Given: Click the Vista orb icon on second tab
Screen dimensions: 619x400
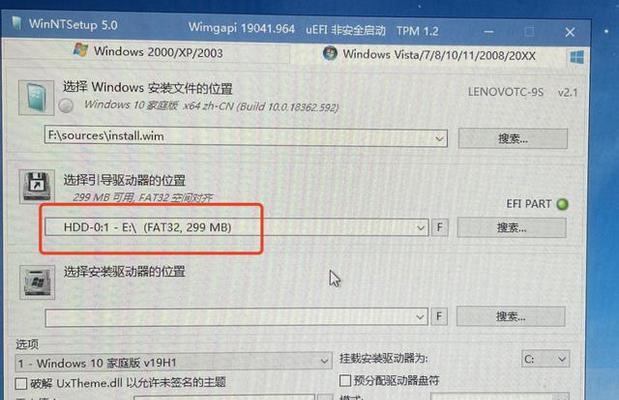Looking at the screenshot, I should point(330,53).
